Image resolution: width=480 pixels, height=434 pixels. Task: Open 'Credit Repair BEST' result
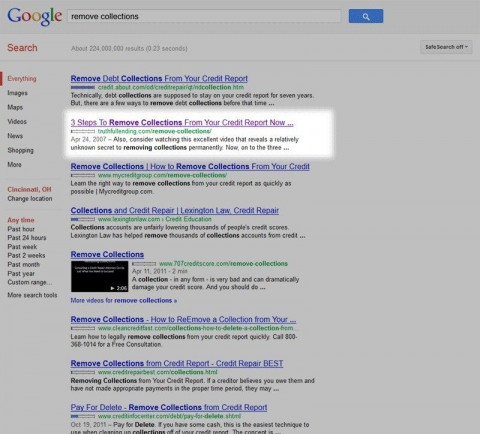[177, 363]
